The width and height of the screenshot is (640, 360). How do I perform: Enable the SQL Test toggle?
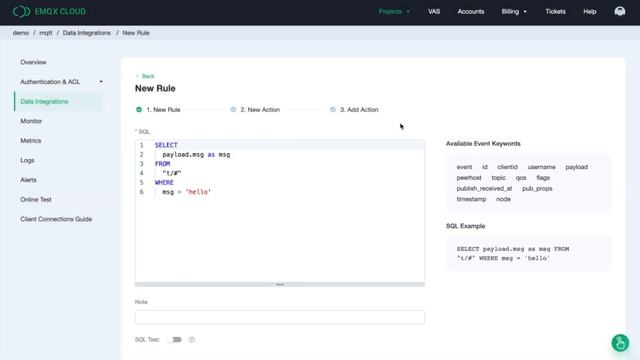coord(175,340)
